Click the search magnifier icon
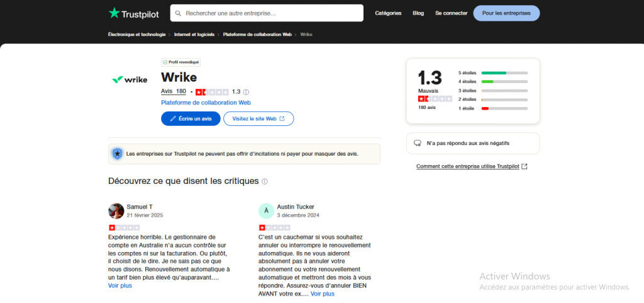 coord(178,13)
